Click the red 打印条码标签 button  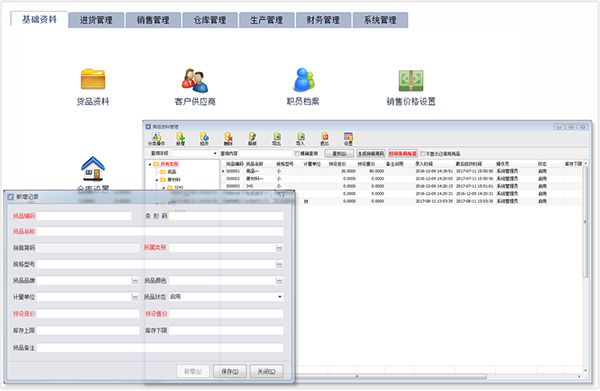(x=403, y=153)
